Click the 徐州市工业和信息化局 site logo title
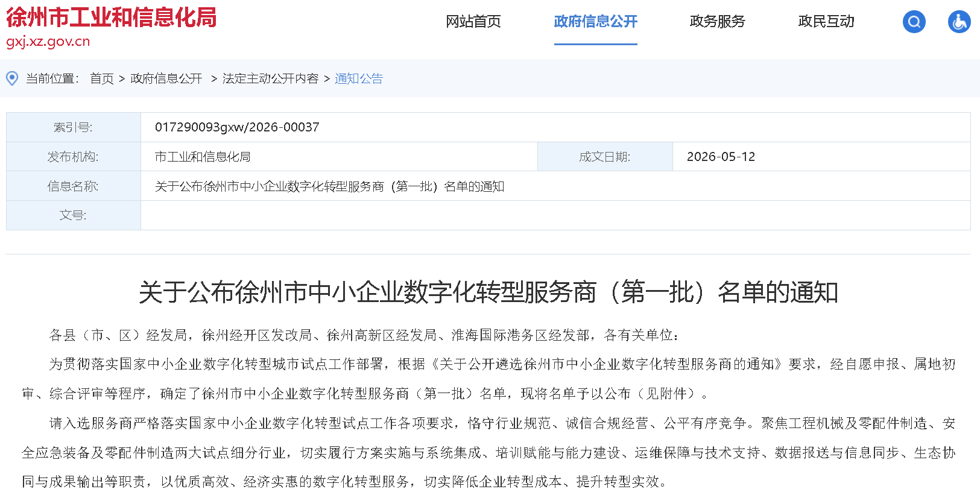The image size is (980, 492). (112, 17)
